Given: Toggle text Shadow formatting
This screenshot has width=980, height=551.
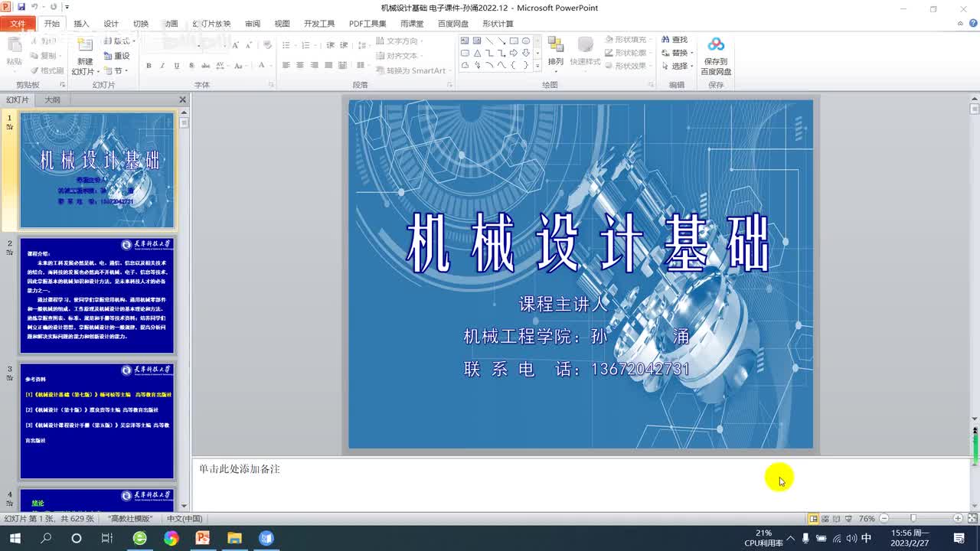Looking at the screenshot, I should tap(191, 66).
